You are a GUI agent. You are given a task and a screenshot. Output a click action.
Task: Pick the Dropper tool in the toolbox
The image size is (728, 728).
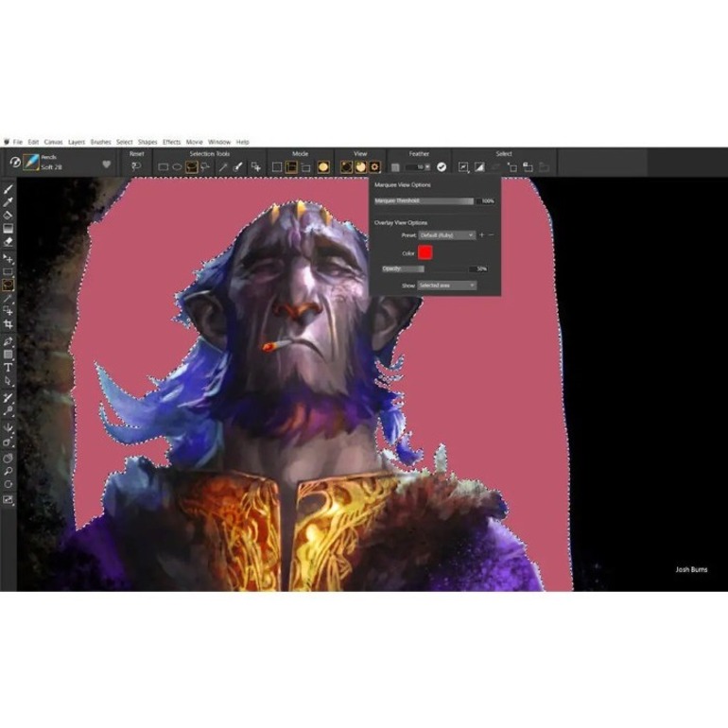coord(9,201)
